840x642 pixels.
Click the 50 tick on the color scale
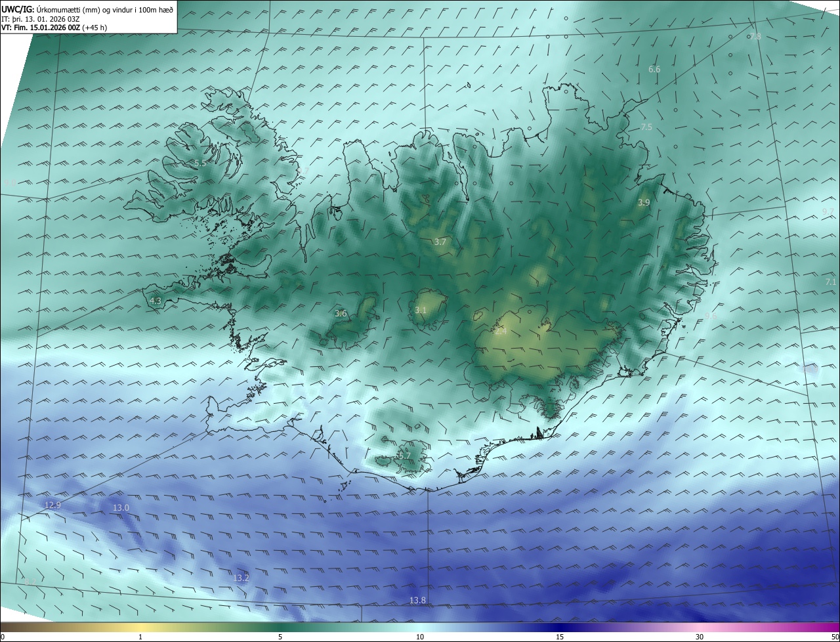(x=835, y=637)
